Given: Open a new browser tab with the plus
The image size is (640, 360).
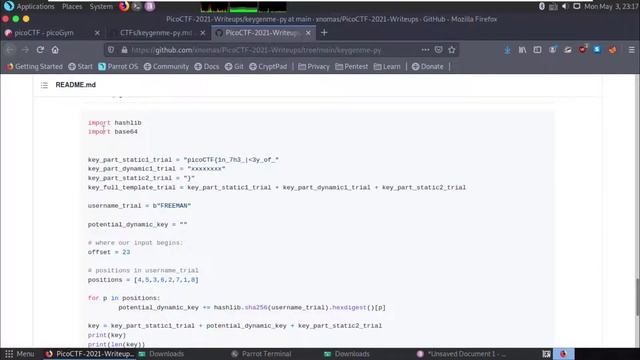Looking at the screenshot, I should point(324,33).
